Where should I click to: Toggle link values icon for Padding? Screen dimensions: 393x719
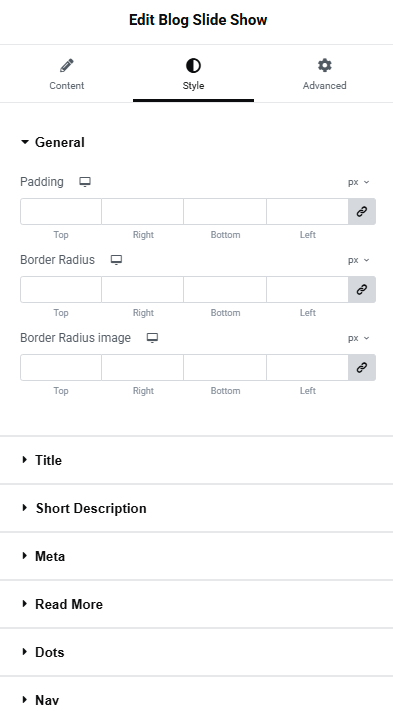pyautogui.click(x=362, y=211)
